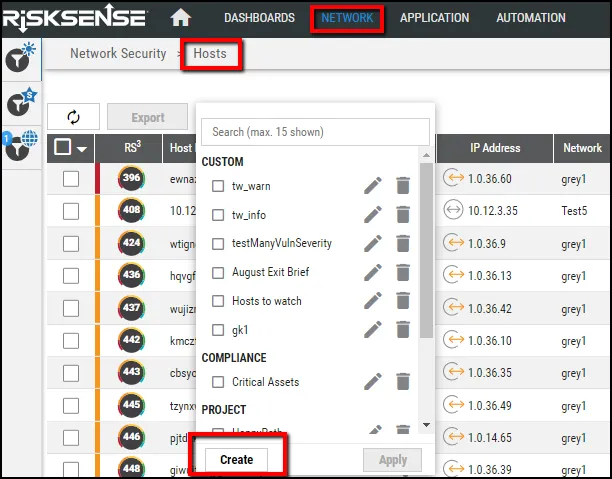Open the select-all dropdown arrow in header
The width and height of the screenshot is (612, 479).
pos(82,149)
